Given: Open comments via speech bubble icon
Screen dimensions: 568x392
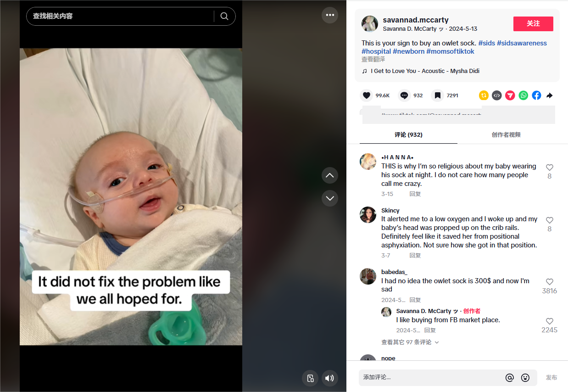Looking at the screenshot, I should (404, 95).
